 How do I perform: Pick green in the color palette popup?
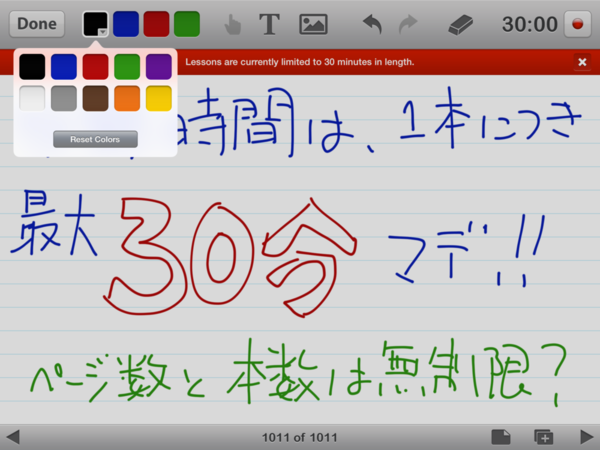(x=127, y=67)
